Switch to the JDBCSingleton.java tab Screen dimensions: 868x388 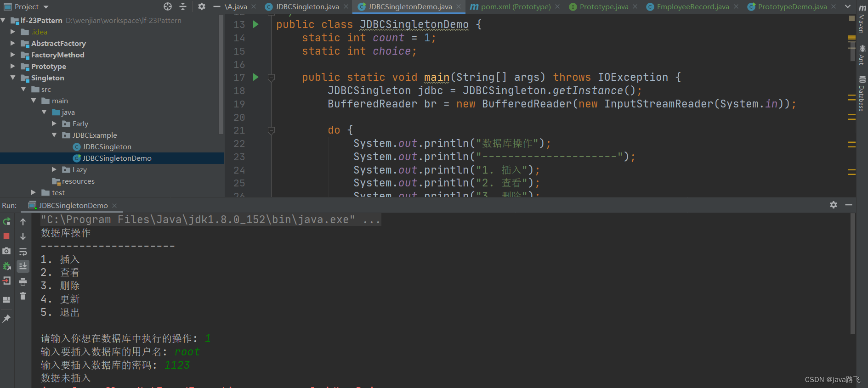pyautogui.click(x=306, y=6)
